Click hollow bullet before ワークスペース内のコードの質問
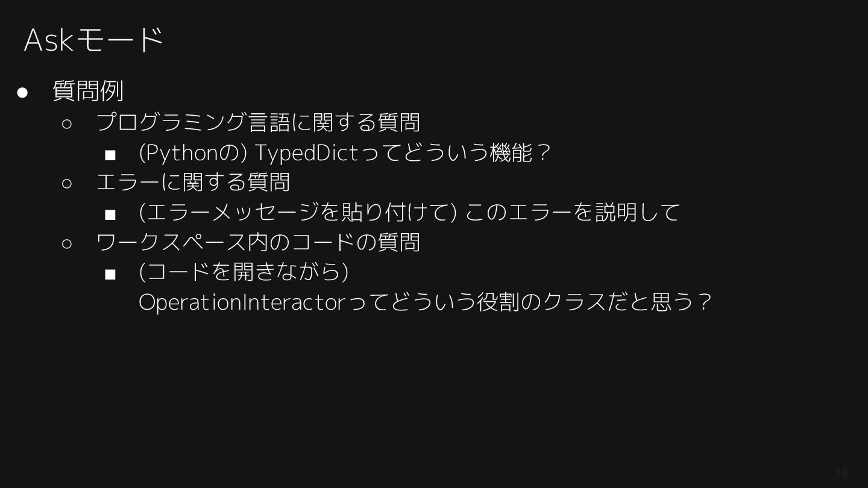The height and width of the screenshot is (488, 868). [67, 243]
